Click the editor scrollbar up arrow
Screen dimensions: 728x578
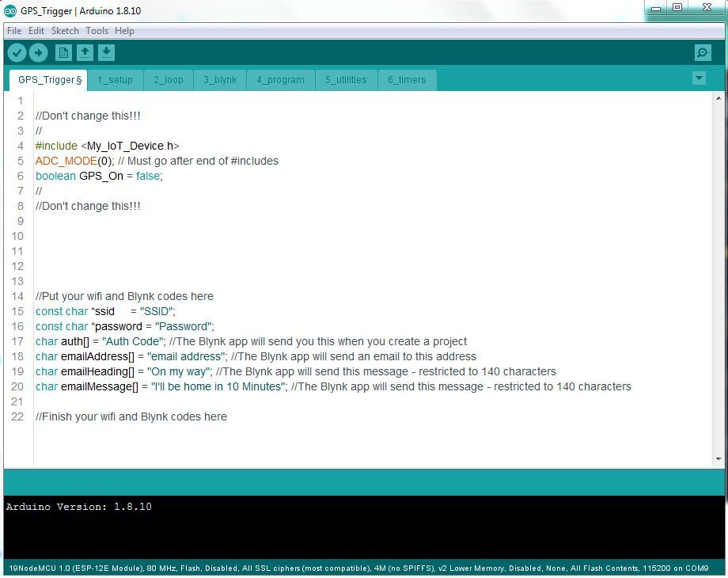coord(719,98)
